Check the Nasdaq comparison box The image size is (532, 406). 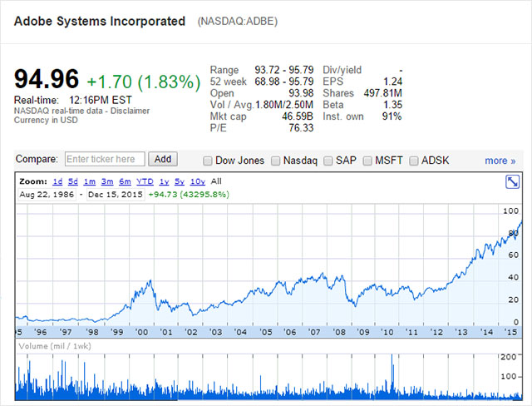275,161
